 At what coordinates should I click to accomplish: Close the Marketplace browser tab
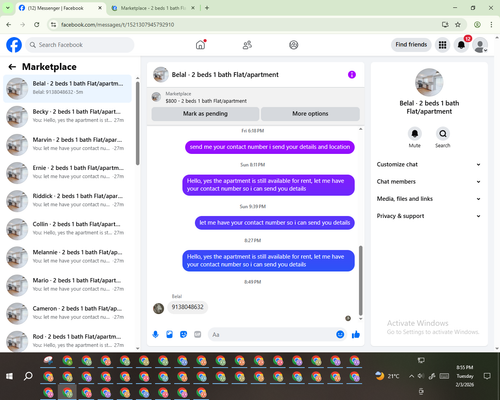tap(193, 8)
